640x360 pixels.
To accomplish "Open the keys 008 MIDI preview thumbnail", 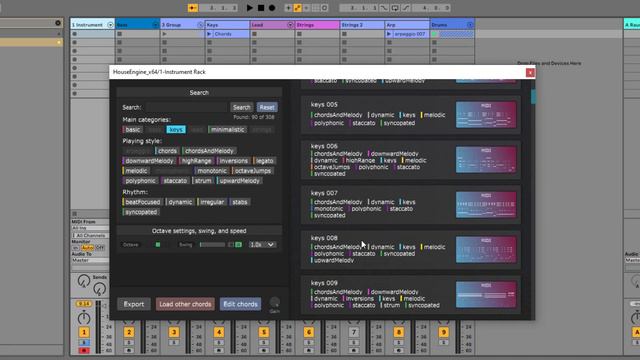I will pyautogui.click(x=486, y=249).
